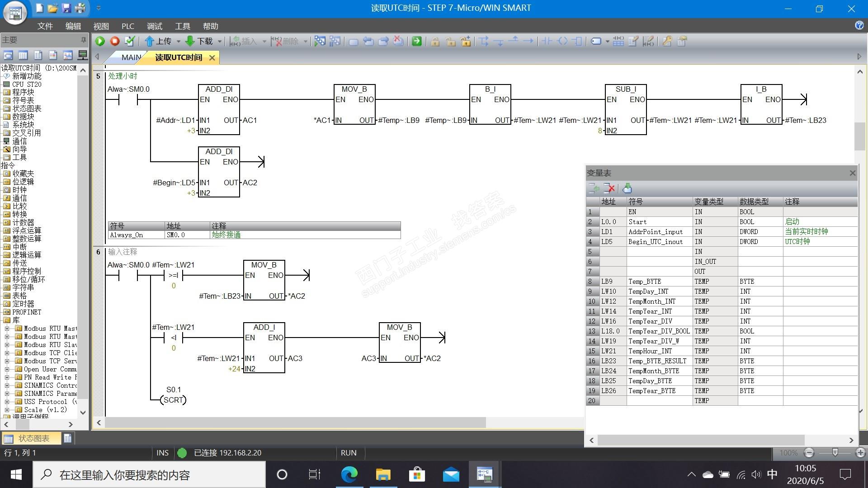Screen dimensions: 868x488
Task: Click the delete row icon in 变量表
Action: pyautogui.click(x=609, y=188)
